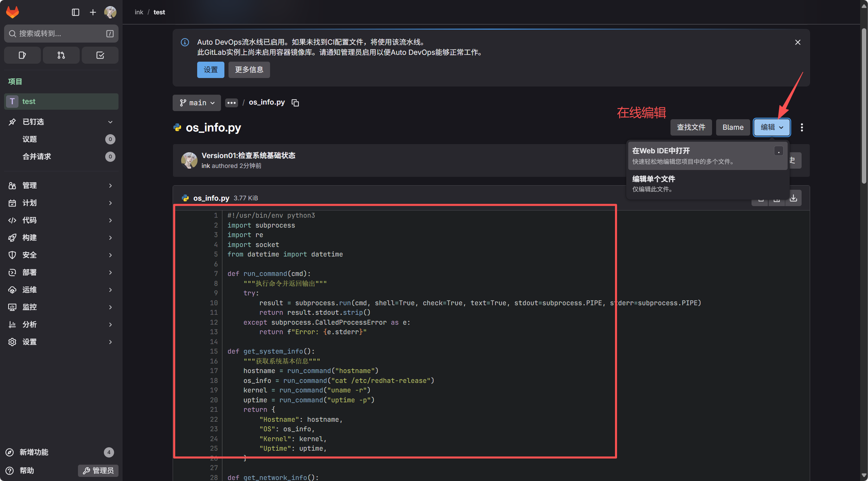Screen dimensions: 868x481
Task: Toggle the sidebar collapse icon
Action: coord(76,12)
